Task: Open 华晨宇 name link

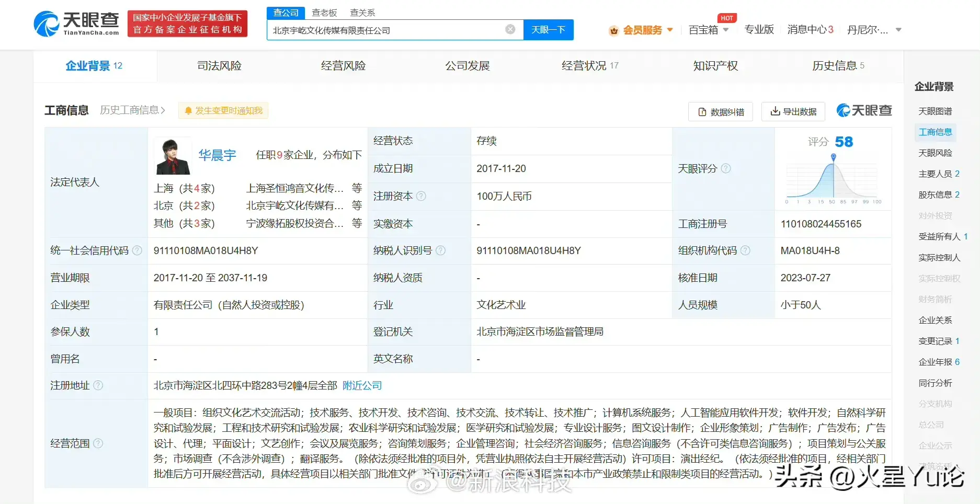Action: 217,155
